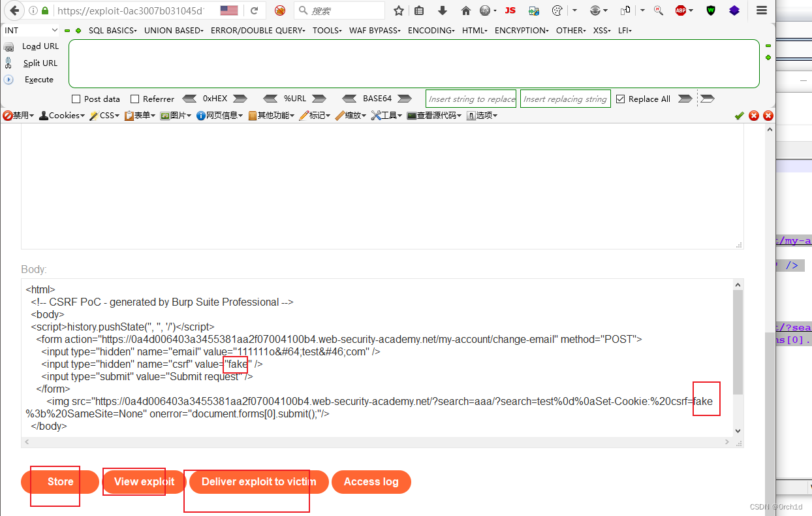Click the %URL decode left arrow
Viewport: 812px width, 516px height.
(271, 99)
